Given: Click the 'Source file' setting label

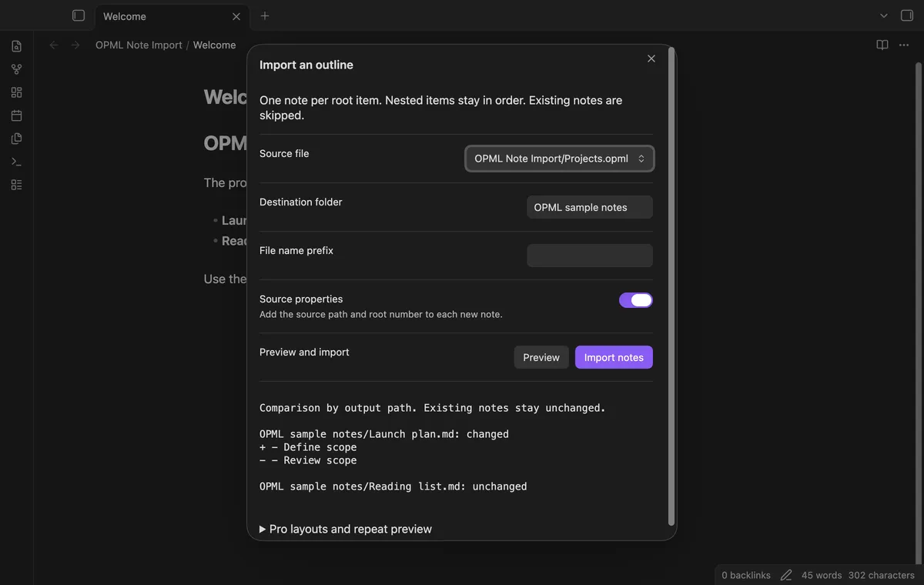Looking at the screenshot, I should tap(284, 153).
